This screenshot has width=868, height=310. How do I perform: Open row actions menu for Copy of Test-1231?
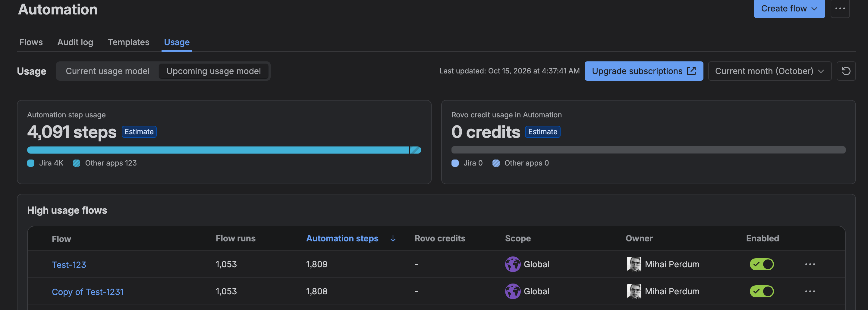pyautogui.click(x=810, y=291)
